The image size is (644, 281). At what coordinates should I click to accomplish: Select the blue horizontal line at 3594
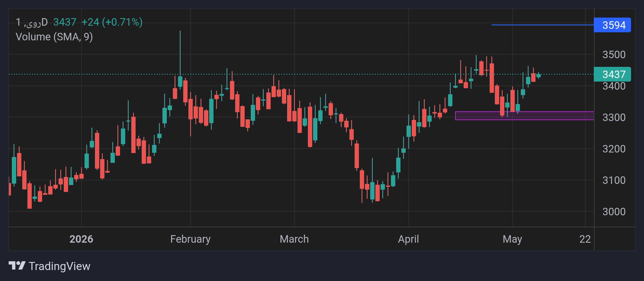542,25
